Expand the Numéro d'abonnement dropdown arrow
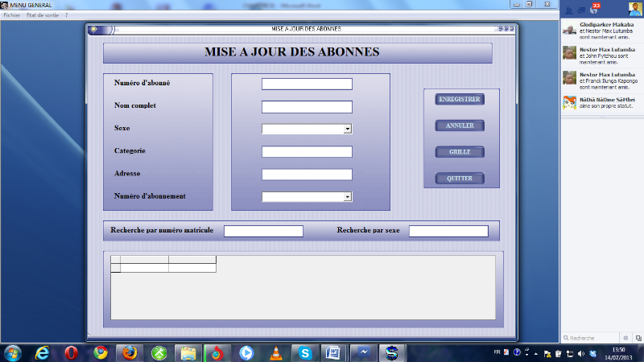The width and height of the screenshot is (644, 362). 348,196
